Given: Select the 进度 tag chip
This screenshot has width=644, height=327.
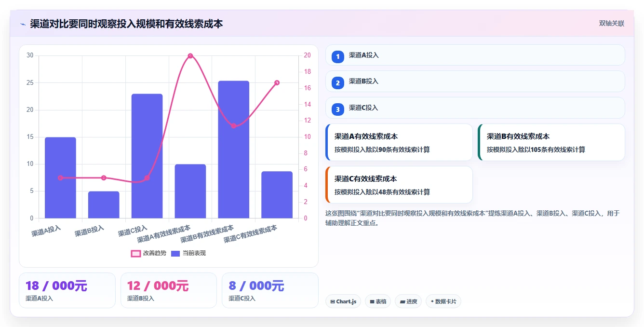Looking at the screenshot, I should pyautogui.click(x=408, y=301).
